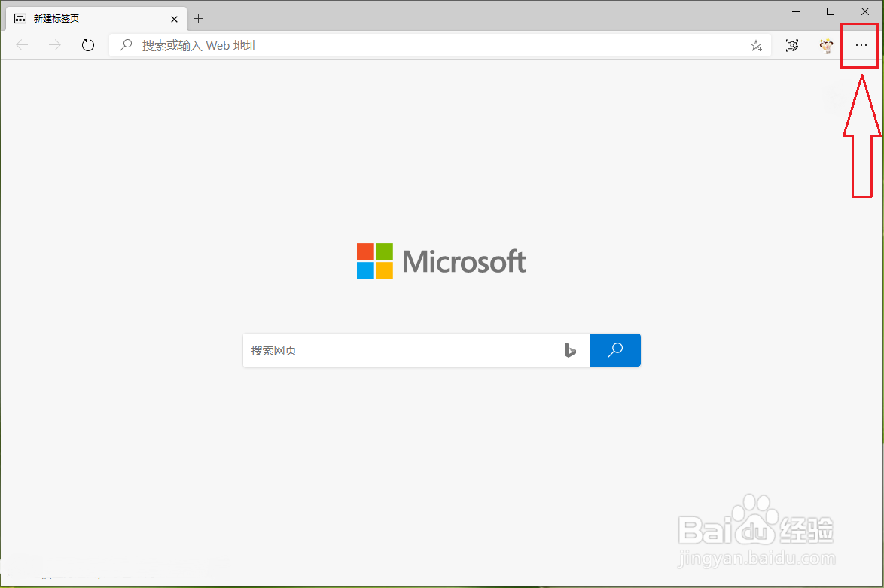The width and height of the screenshot is (884, 588).
Task: Select the 新建标签页 tab
Action: tap(96, 19)
